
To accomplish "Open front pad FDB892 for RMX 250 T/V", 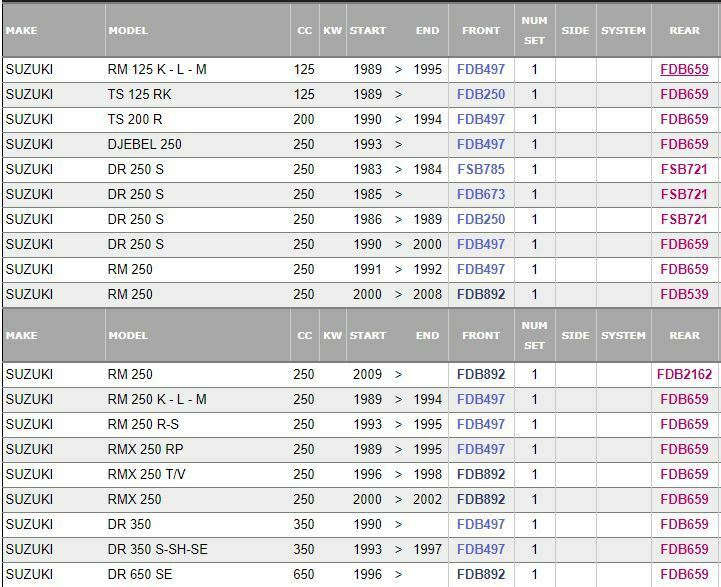I will click(481, 474).
